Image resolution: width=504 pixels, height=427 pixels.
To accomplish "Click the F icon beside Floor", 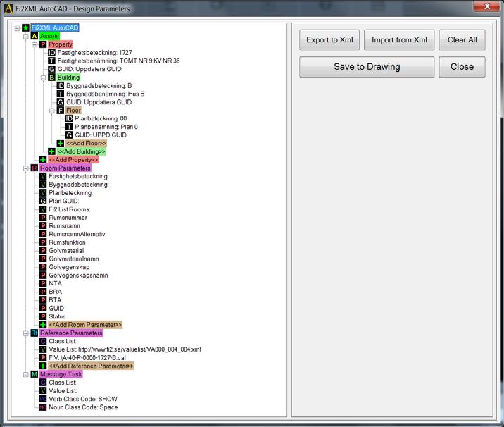I will [x=61, y=111].
